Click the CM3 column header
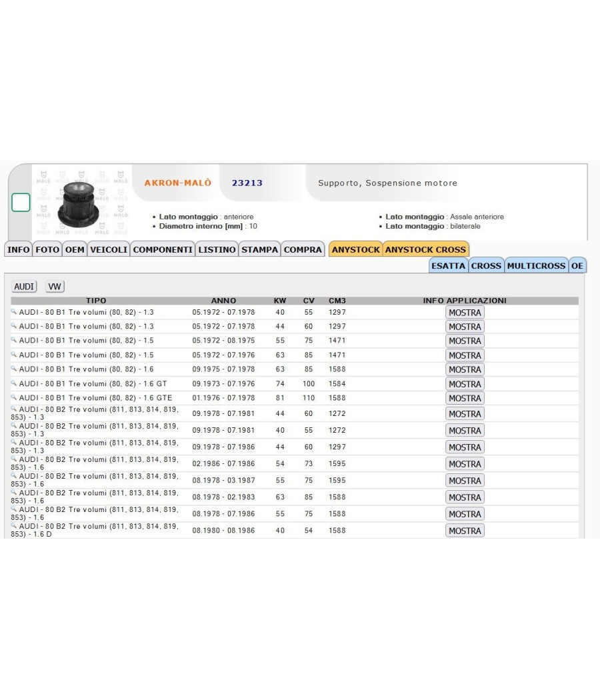 coord(337,301)
